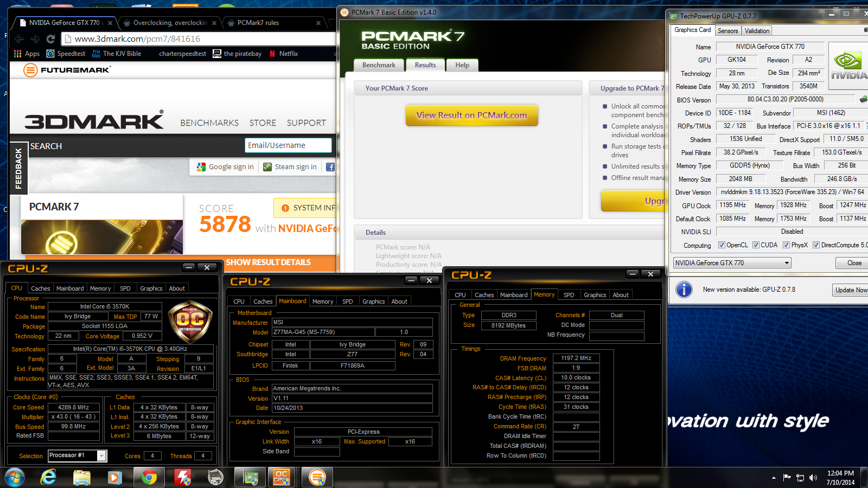Open the NVIDIA GeForce GTX 770 GPU dropdown

(732, 263)
